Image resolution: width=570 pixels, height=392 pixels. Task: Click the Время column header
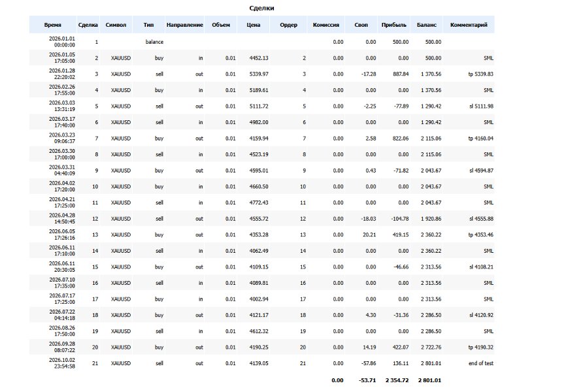point(53,25)
